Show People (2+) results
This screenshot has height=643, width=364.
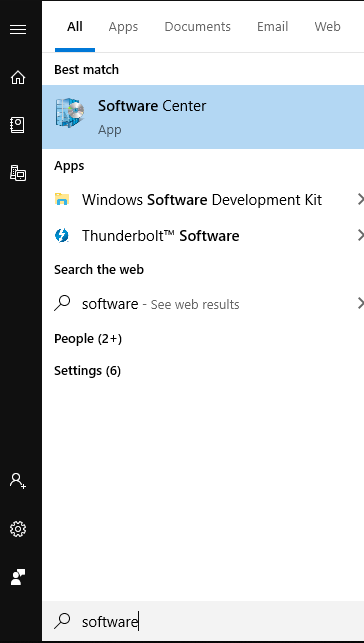88,339
